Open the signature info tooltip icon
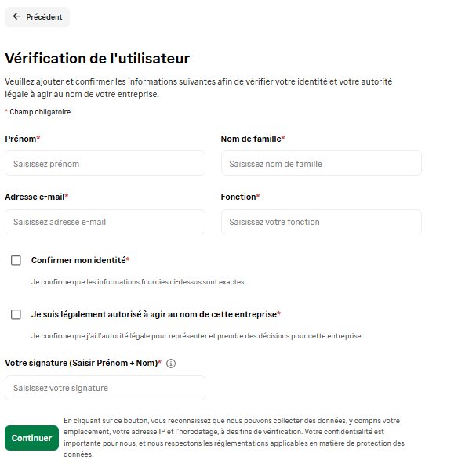This screenshot has width=476, height=467. click(x=171, y=364)
